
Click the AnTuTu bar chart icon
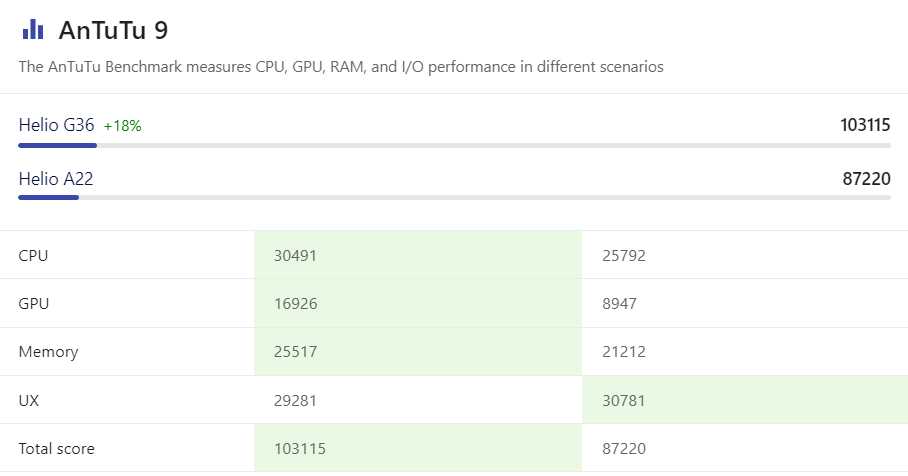point(33,29)
